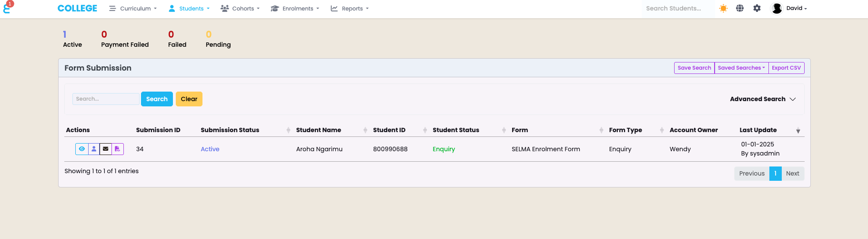The height and width of the screenshot is (239, 868).
Task: Open the Saved Searches dropdown
Action: (x=741, y=68)
